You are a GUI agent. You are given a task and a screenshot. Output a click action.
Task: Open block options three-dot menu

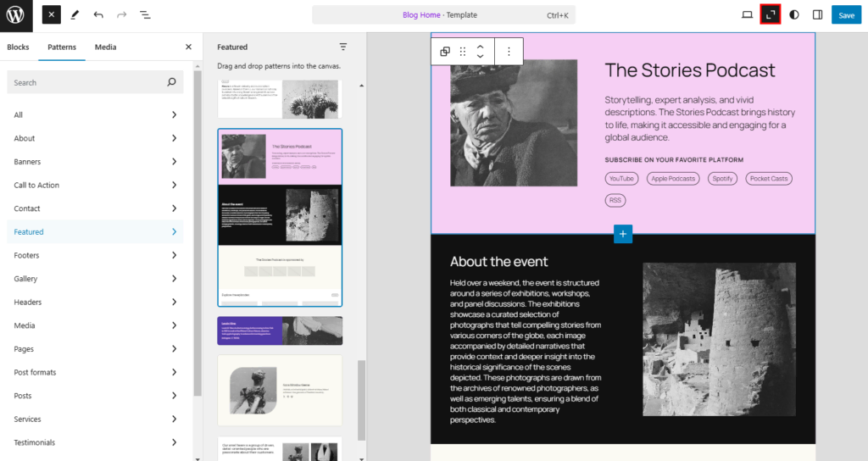coord(509,52)
